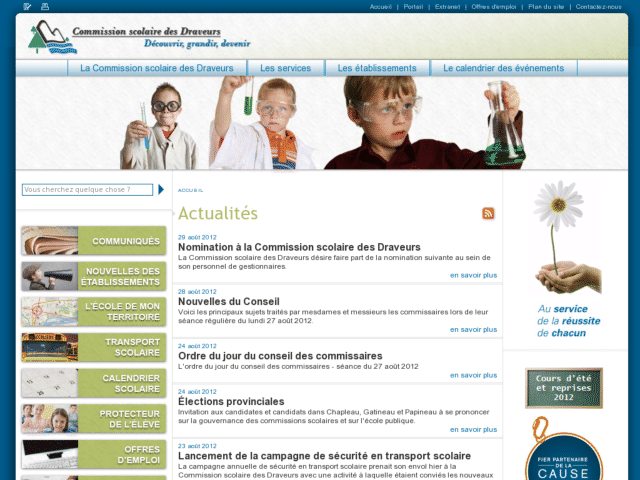Click 'en savoir plus' under Nouvelles du Conseil
Viewport: 640px width, 480px height.
pos(473,329)
